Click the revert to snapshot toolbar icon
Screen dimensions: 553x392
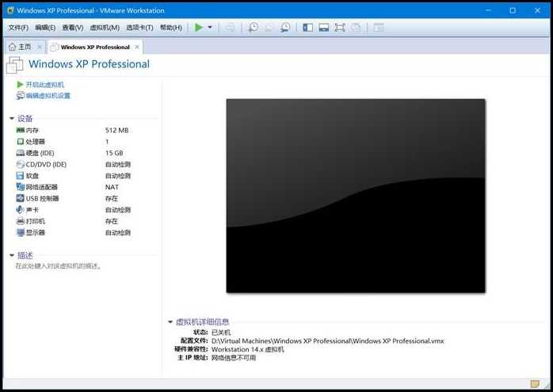[269, 27]
